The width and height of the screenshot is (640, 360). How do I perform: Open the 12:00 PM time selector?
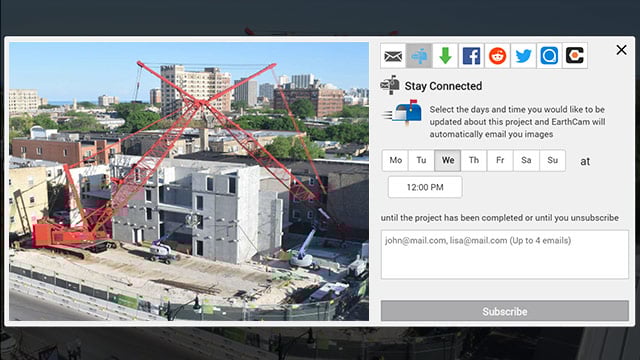pyautogui.click(x=425, y=187)
